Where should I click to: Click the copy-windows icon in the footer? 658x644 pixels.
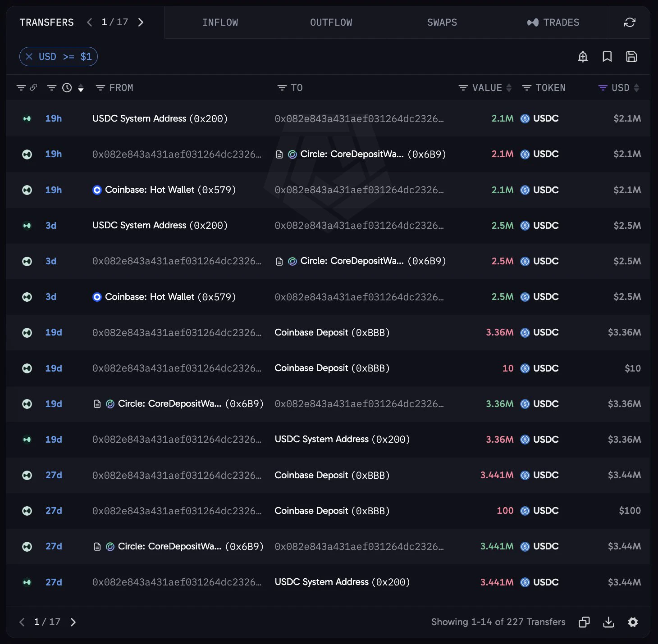(584, 622)
